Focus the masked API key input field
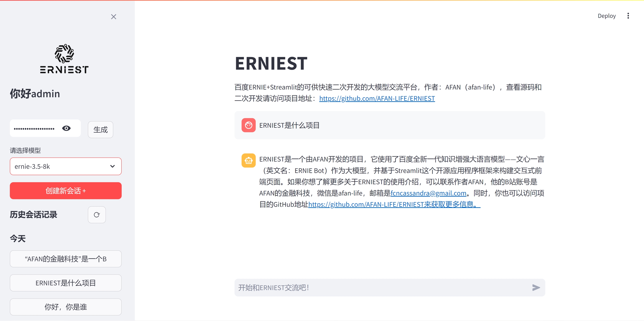 [35, 128]
